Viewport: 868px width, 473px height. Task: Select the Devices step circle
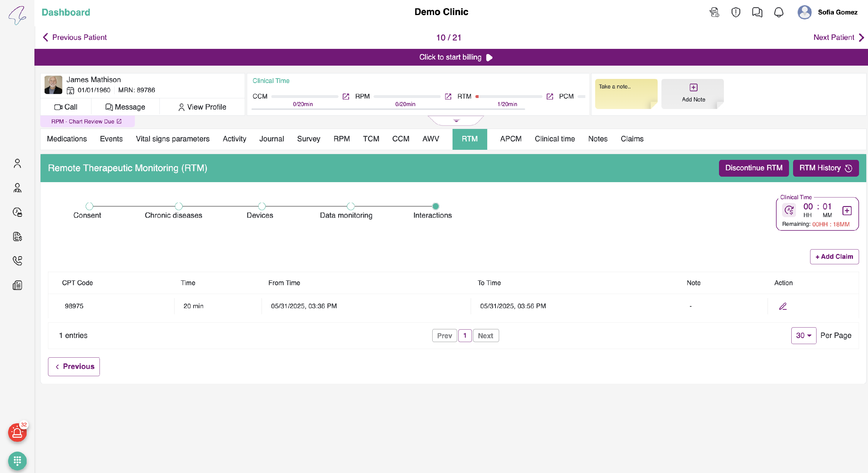[x=262, y=206]
